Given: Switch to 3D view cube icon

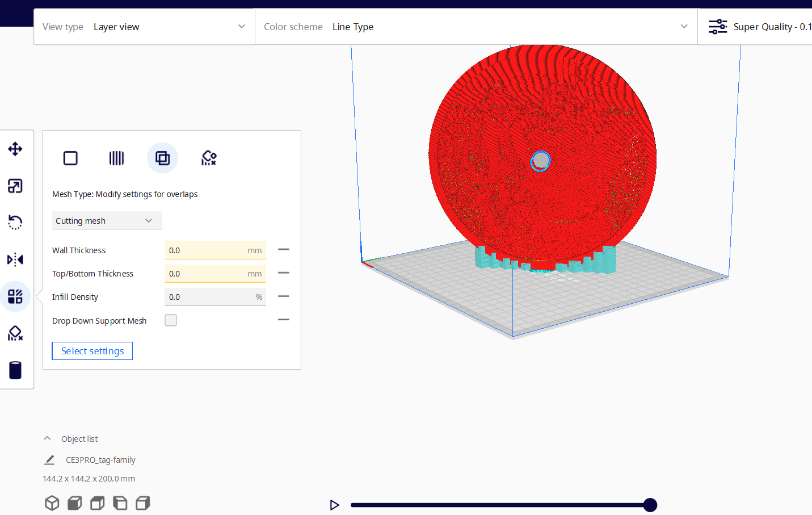Looking at the screenshot, I should pos(52,503).
